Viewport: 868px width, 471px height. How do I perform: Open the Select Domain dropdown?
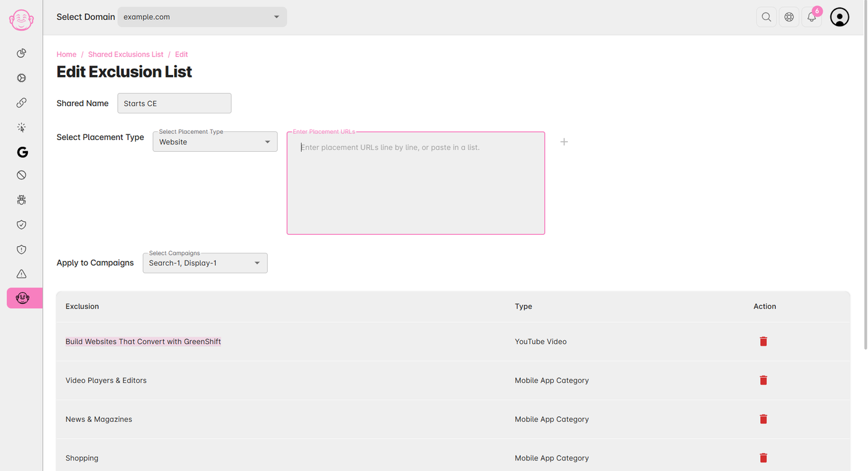[x=202, y=17]
